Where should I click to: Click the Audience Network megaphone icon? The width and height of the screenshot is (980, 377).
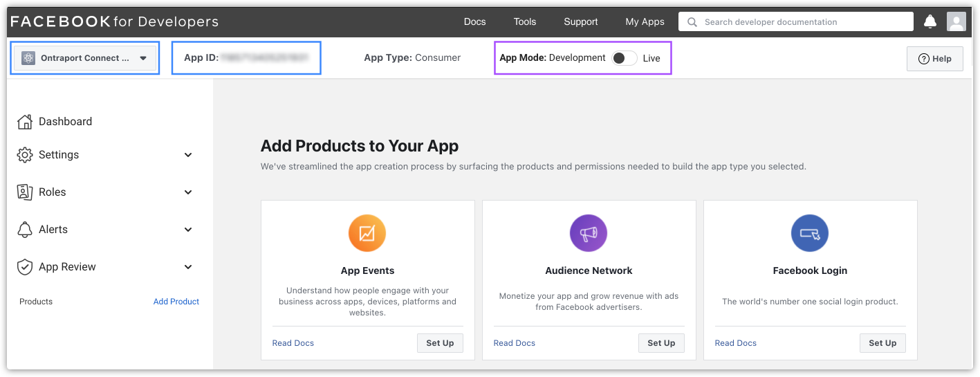tap(589, 233)
